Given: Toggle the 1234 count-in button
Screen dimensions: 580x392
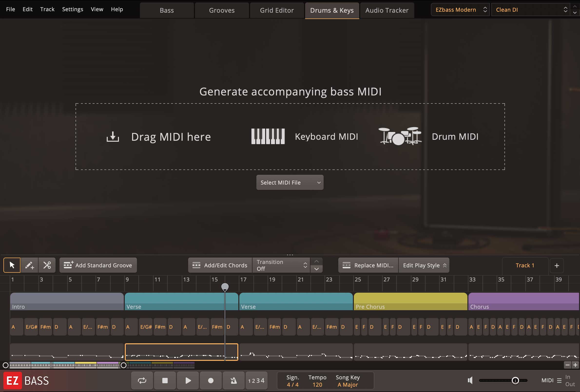Looking at the screenshot, I should pyautogui.click(x=256, y=381).
